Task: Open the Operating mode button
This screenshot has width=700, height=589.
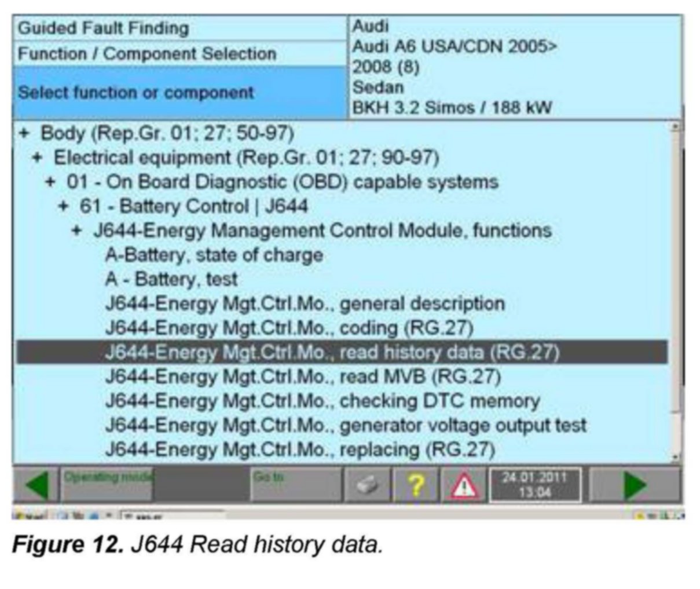Action: pos(107,484)
